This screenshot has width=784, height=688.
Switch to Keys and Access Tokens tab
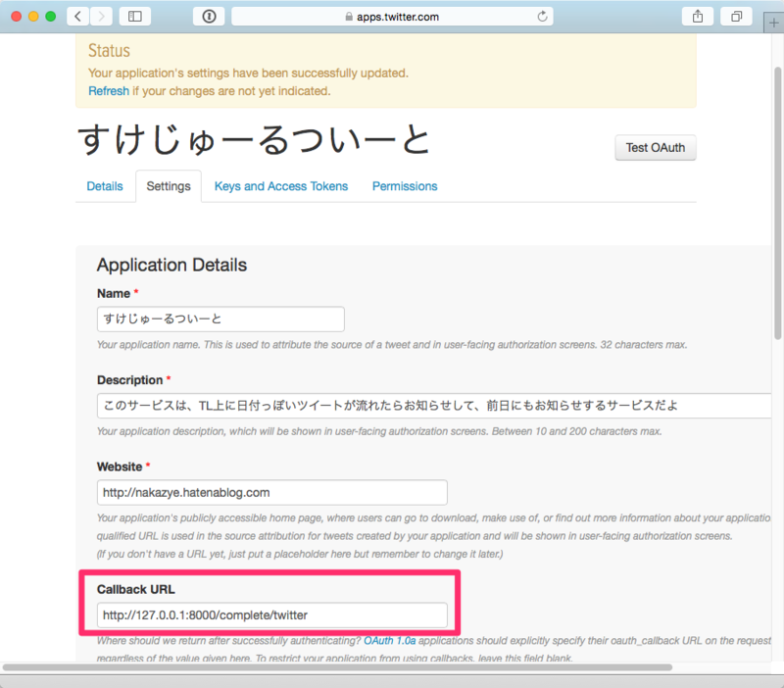281,186
